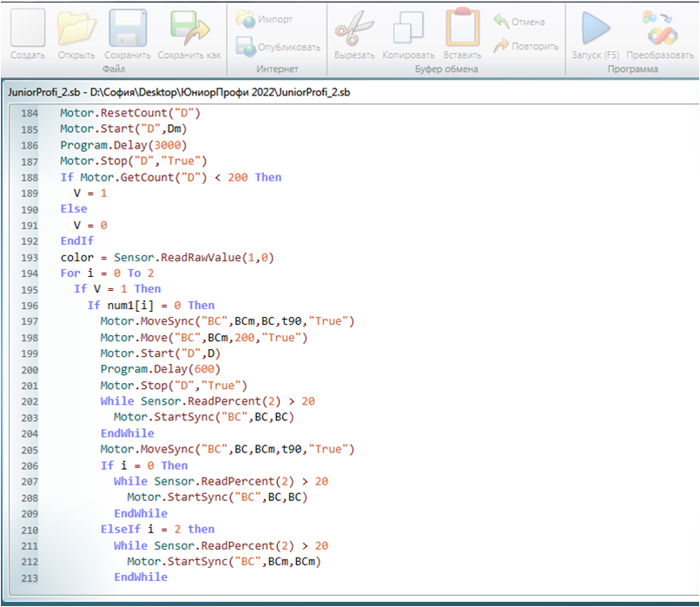700x607 pixels.
Task: Click Motor.StartSync on line 208
Action: pyautogui.click(x=217, y=498)
